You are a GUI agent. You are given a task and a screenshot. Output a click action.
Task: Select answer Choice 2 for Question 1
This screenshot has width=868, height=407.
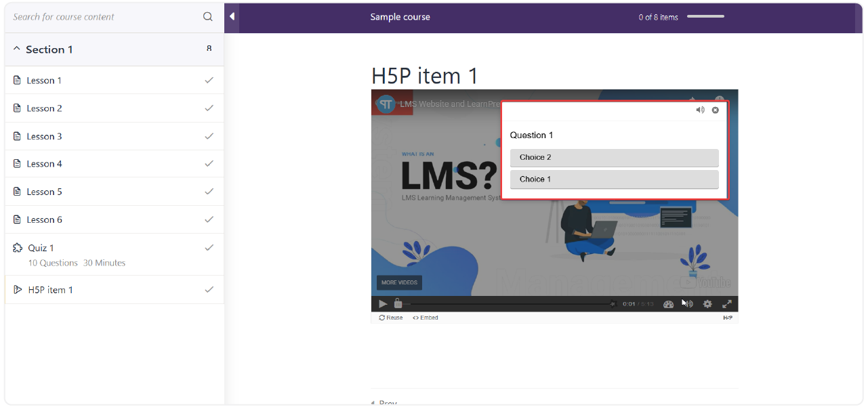click(x=614, y=157)
